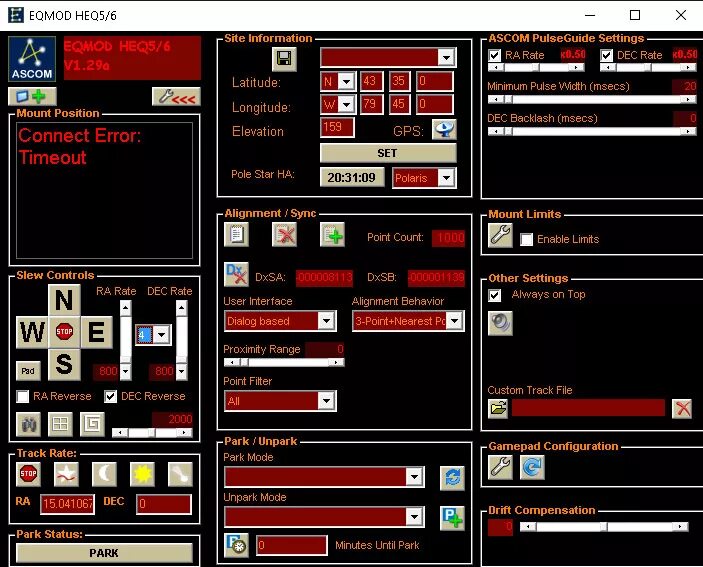Disable DEC Reverse checkbox
The width and height of the screenshot is (703, 567).
click(110, 397)
